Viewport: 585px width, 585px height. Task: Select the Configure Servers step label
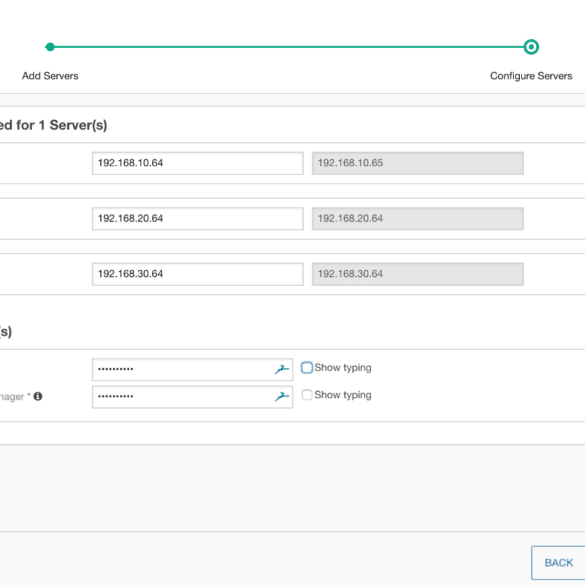(531, 76)
